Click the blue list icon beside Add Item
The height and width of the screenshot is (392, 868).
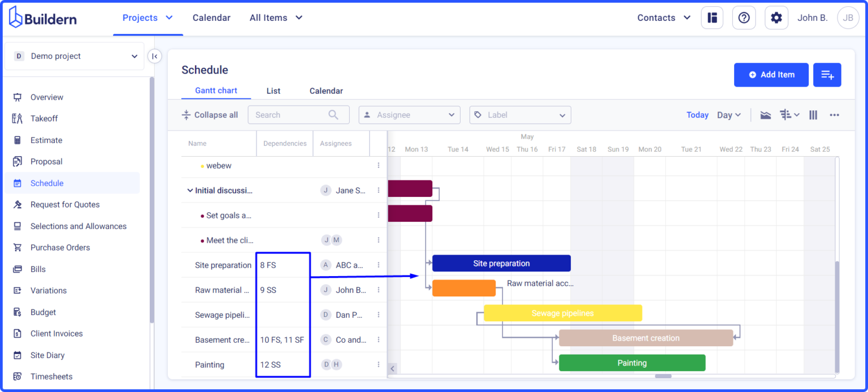pyautogui.click(x=827, y=75)
